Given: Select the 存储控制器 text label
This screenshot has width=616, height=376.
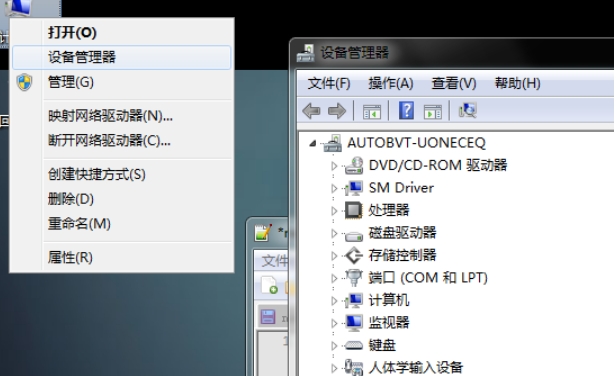Looking at the screenshot, I should coord(402,255).
